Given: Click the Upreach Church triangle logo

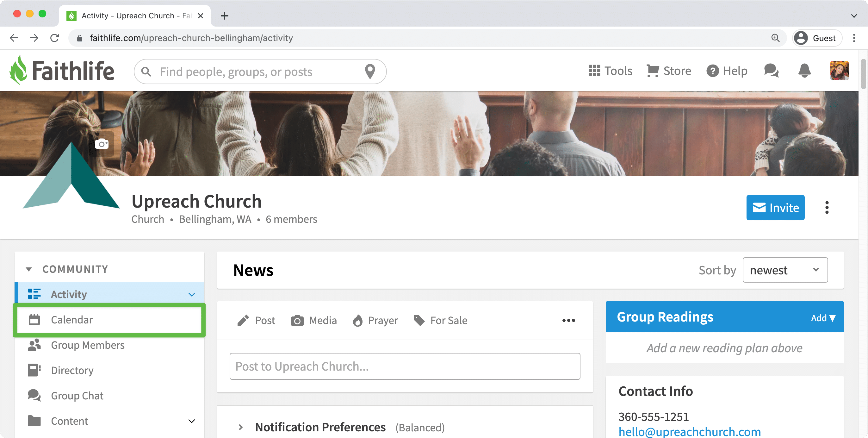Looking at the screenshot, I should (x=71, y=176).
